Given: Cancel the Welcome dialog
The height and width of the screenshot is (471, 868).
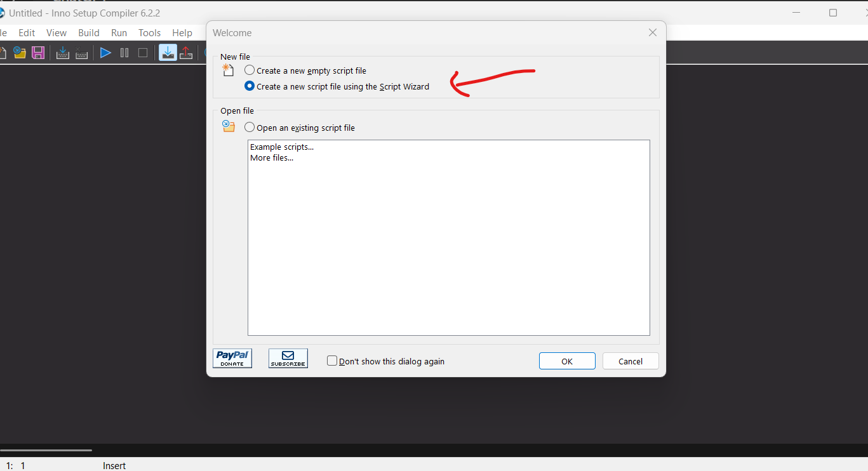Looking at the screenshot, I should 631,361.
